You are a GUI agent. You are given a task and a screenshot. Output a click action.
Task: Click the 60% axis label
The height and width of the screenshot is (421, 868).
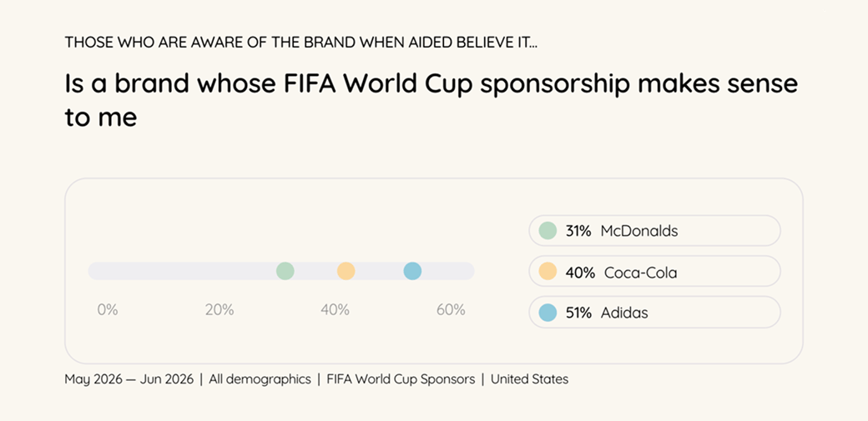click(x=452, y=310)
